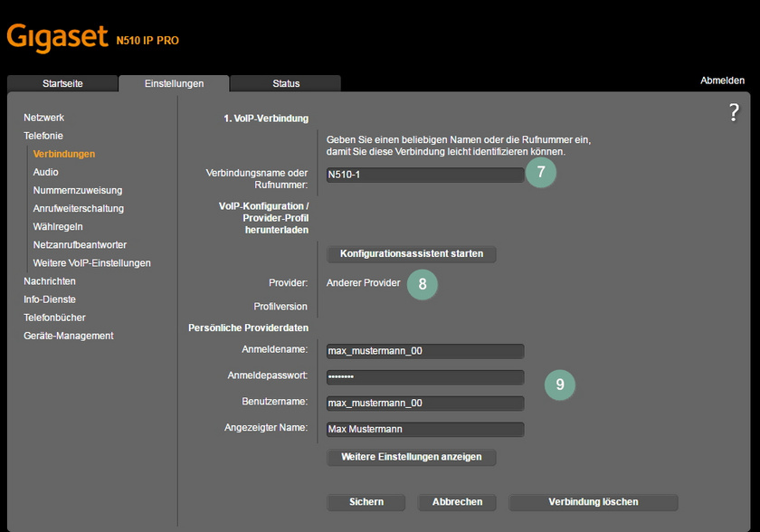The height and width of the screenshot is (532, 760).
Task: Switch to the Startseite tab
Action: coord(62,83)
